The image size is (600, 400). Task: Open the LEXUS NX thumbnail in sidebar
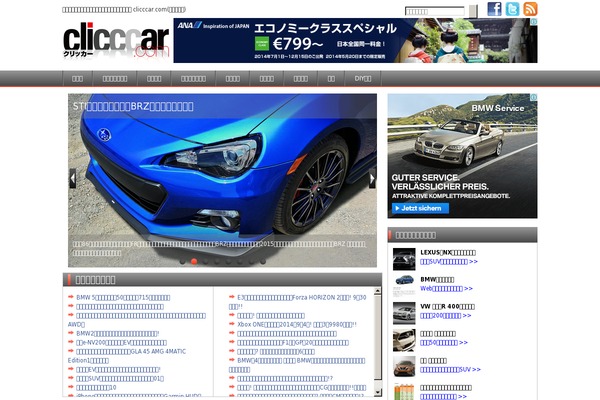[x=404, y=259]
